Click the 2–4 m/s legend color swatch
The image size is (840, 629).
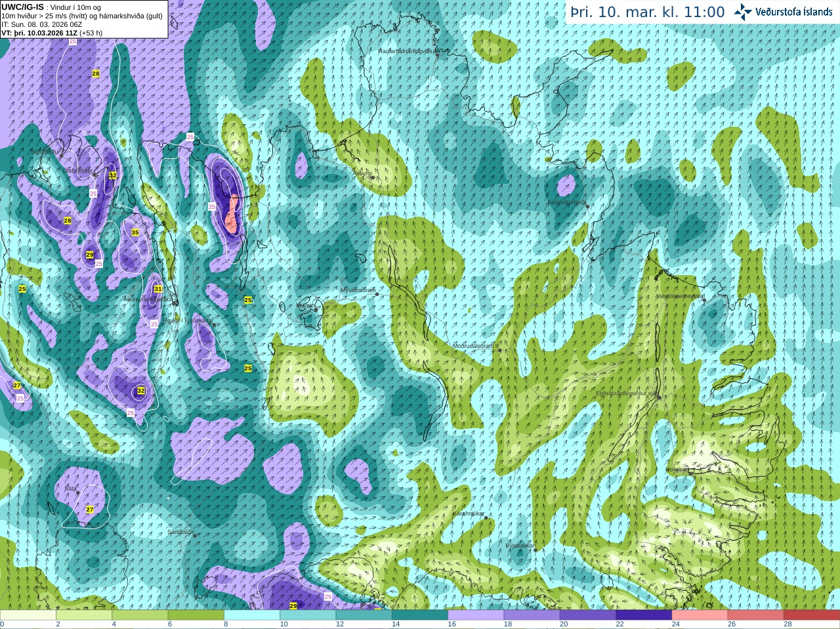85,615
